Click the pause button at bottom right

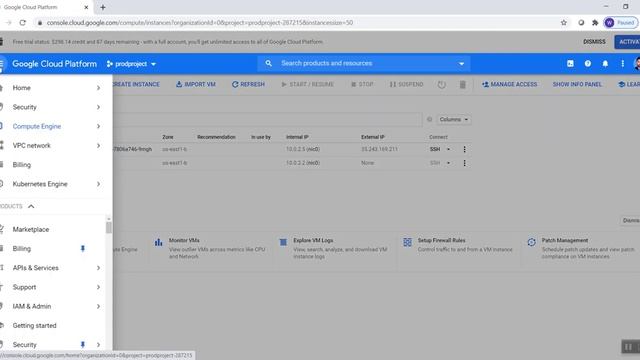point(629,347)
